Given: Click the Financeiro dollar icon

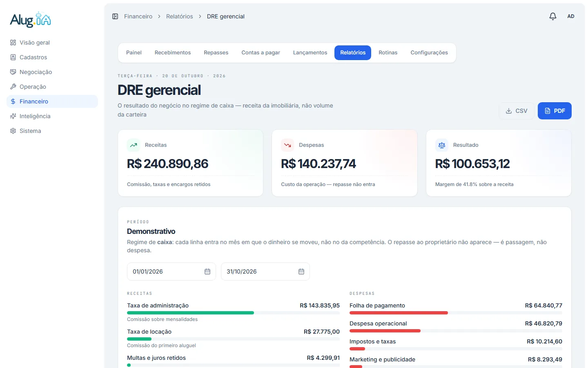Looking at the screenshot, I should pos(13,101).
